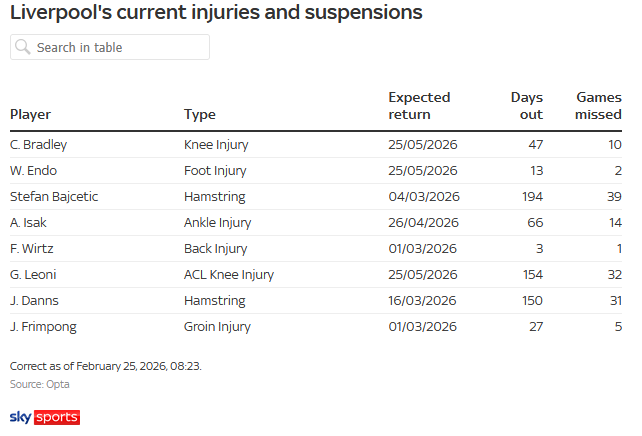Sort table by Type column
This screenshot has width=642, height=436.
tap(200, 114)
